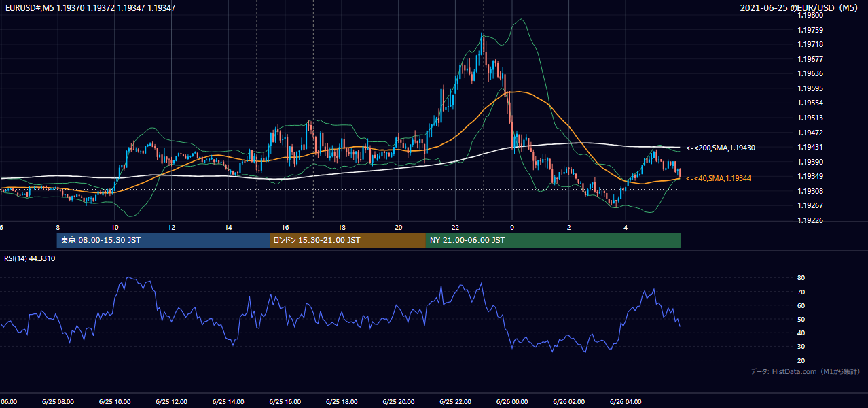
Task: Click price axis label 1.19554
Action: tap(811, 103)
